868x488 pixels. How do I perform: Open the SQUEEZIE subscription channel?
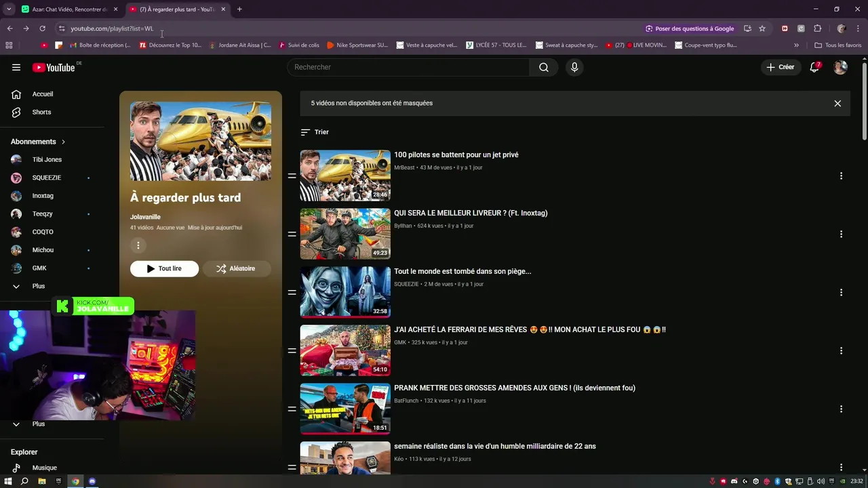[47, 178]
